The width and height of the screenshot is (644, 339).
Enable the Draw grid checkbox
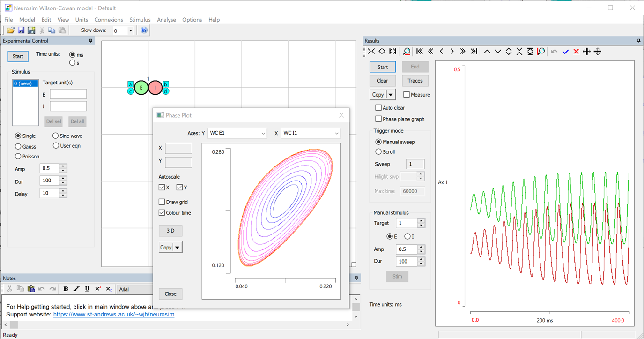(162, 202)
